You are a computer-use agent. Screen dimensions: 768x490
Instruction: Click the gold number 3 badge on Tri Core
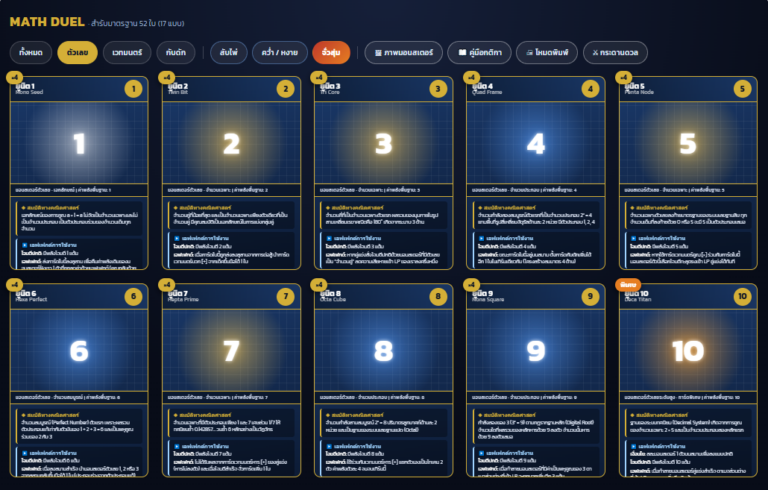tap(438, 89)
